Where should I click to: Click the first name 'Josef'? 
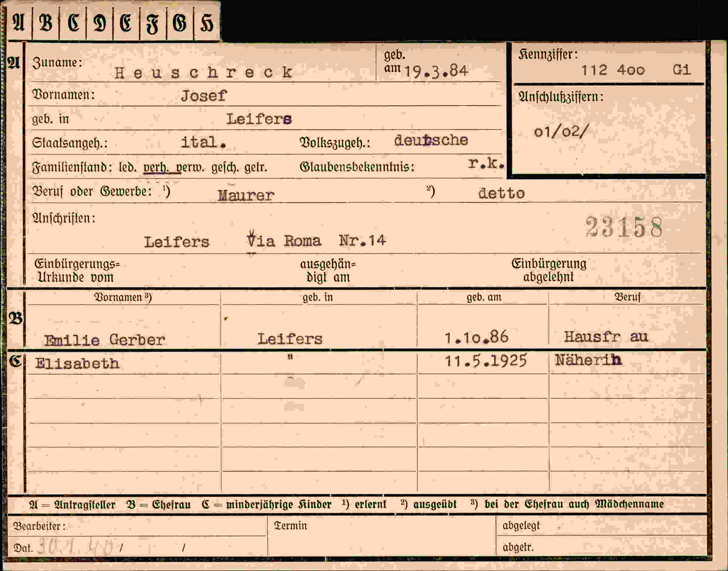[204, 96]
